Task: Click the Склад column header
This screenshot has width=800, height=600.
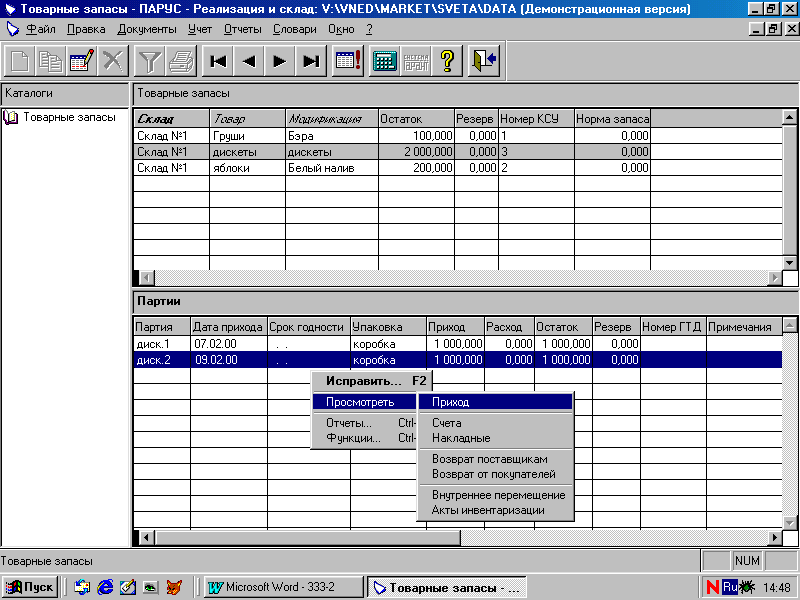Action: point(171,119)
